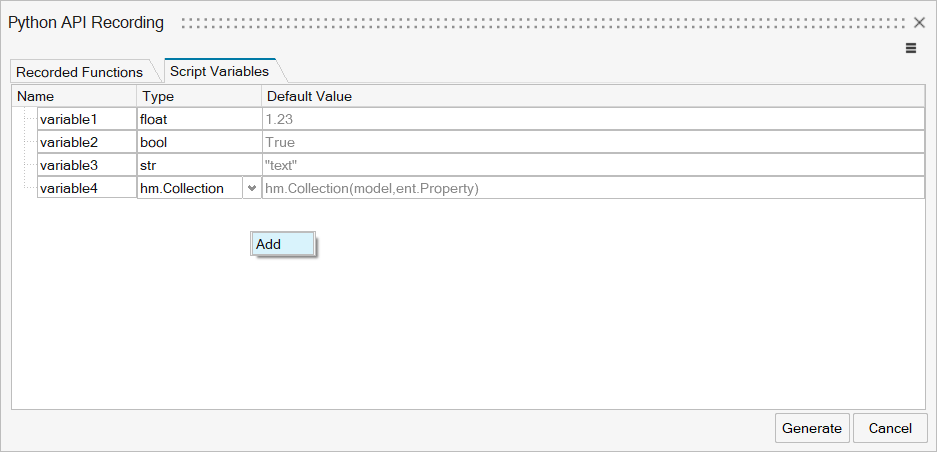The image size is (937, 452).
Task: Select the Script Variables tab
Action: point(219,71)
